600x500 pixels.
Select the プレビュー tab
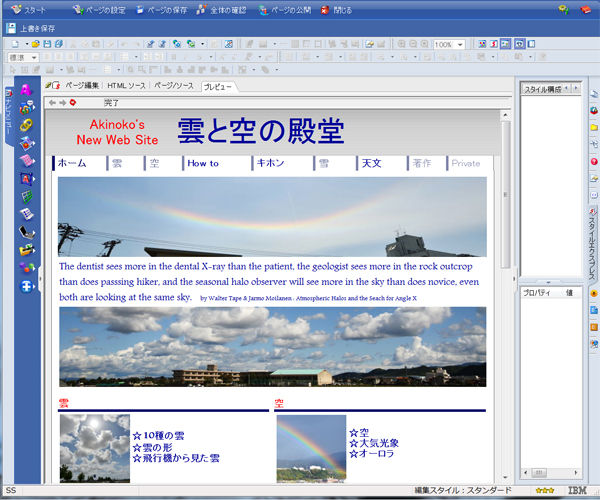(218, 87)
